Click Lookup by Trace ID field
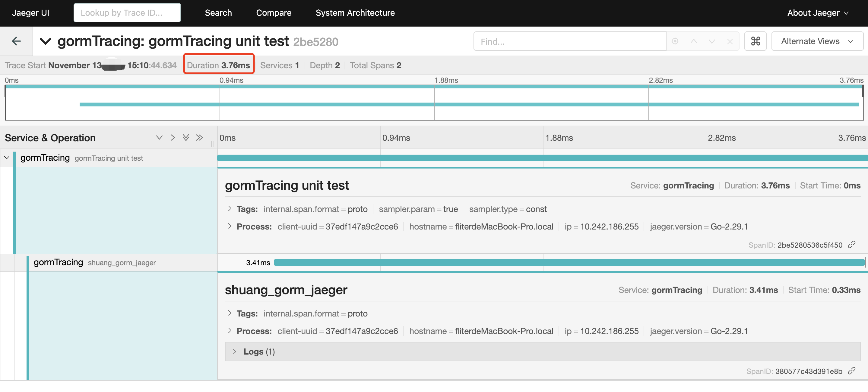 tap(127, 13)
